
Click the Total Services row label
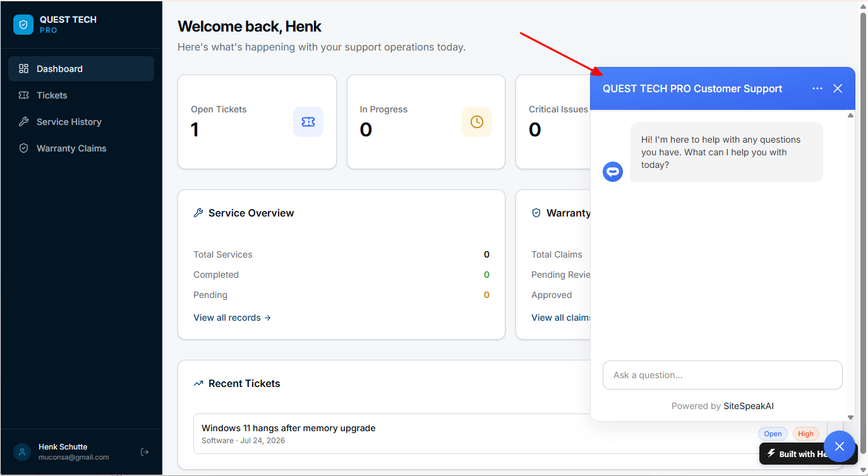(x=223, y=254)
